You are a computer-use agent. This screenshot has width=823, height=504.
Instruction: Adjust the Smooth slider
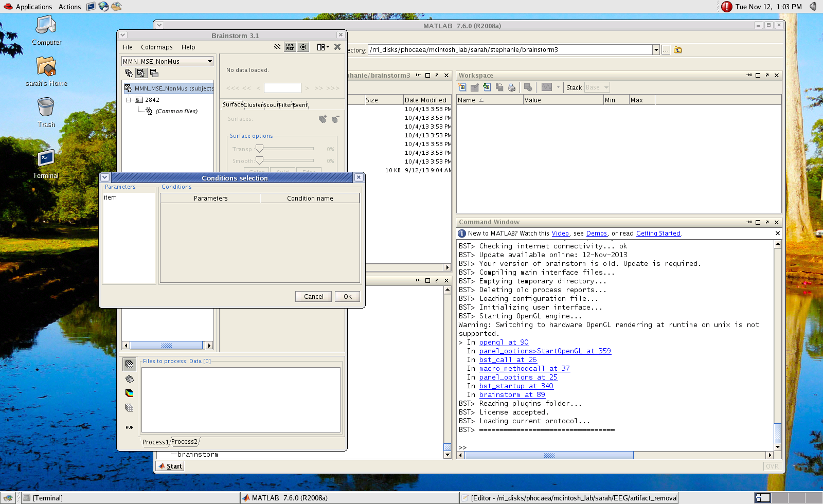[x=259, y=160]
